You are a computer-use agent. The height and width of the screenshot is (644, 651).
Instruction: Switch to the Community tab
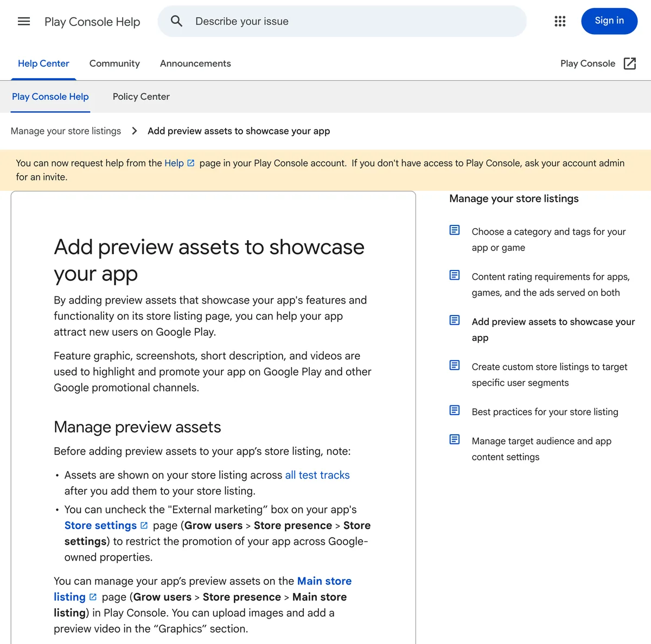pos(114,63)
